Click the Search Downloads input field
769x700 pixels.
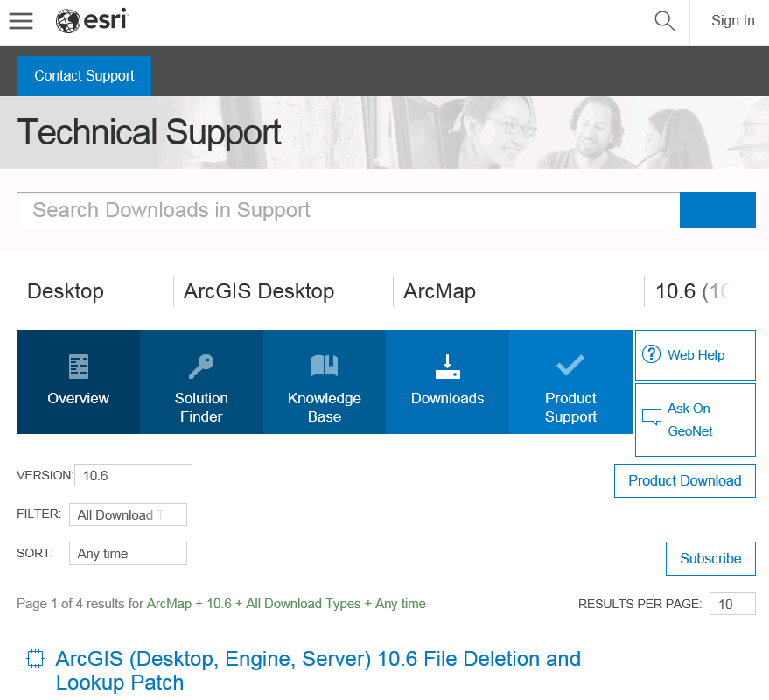pos(347,210)
